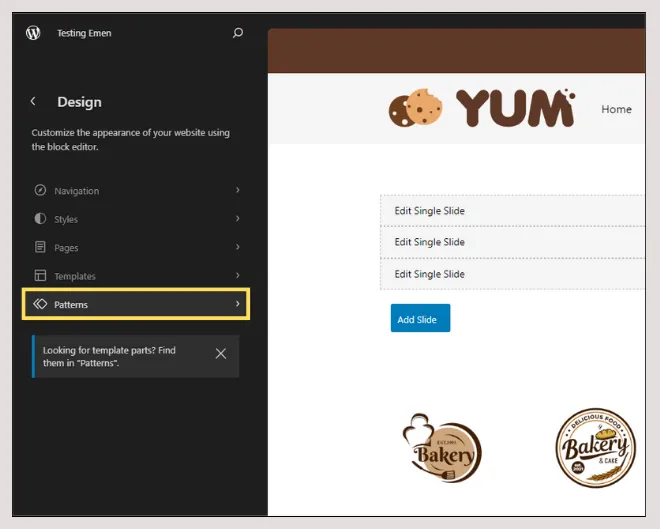Open the Patterns menu item
Viewport: 660px width, 529px height.
point(136,304)
